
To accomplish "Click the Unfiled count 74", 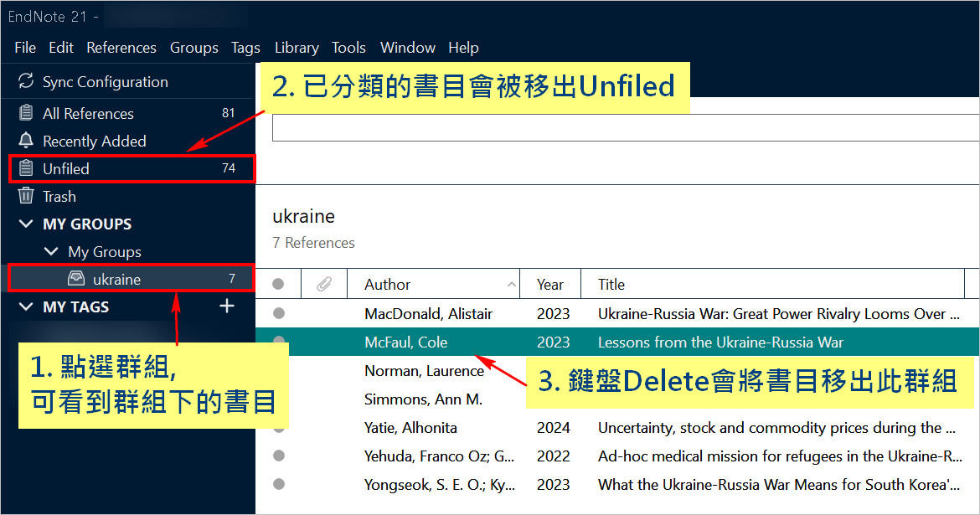I will 228,168.
